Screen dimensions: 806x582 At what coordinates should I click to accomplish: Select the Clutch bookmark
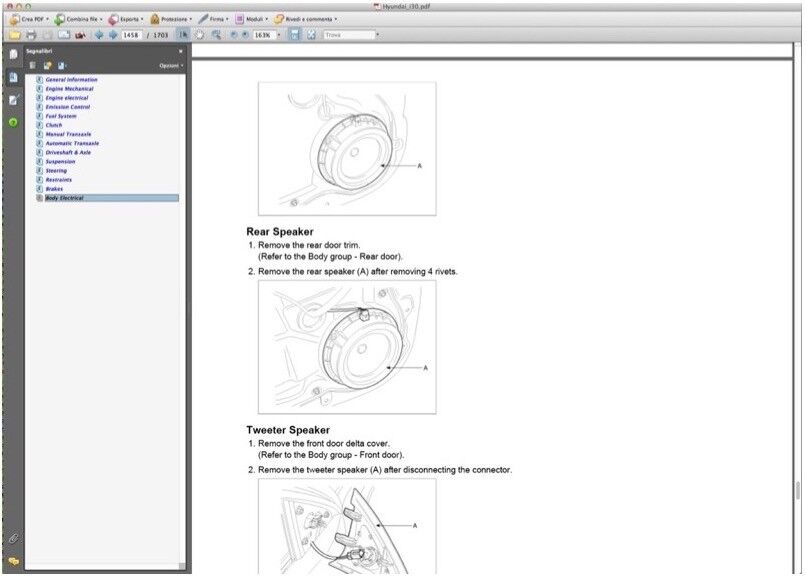(53, 125)
